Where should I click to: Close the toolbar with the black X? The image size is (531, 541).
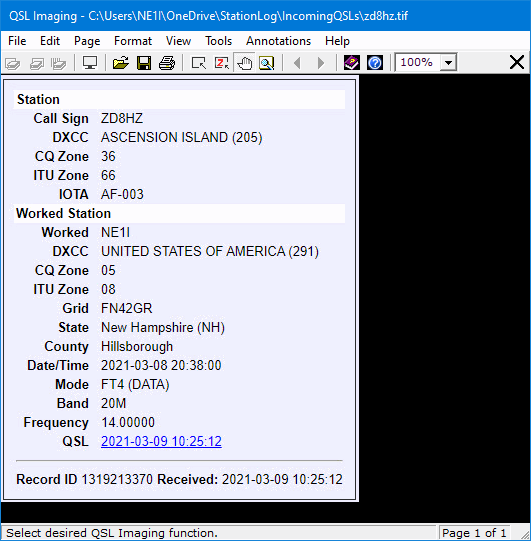[x=517, y=63]
